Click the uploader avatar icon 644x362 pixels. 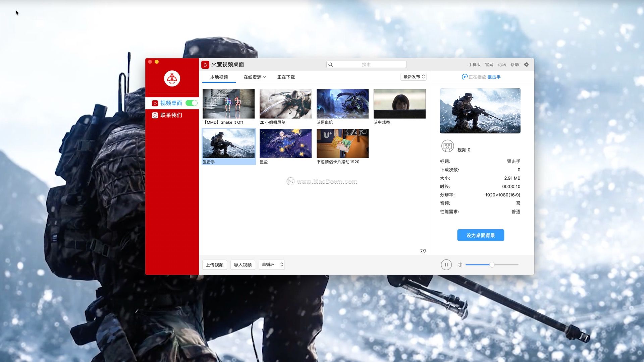pos(447,146)
